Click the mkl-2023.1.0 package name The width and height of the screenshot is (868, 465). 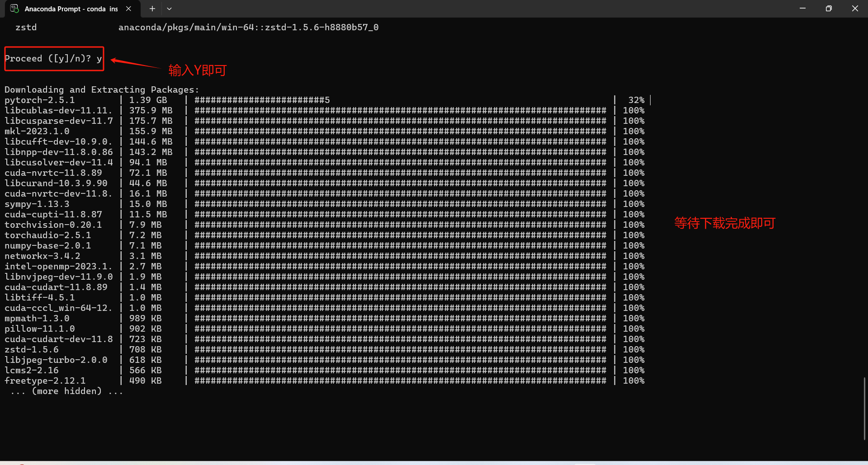pyautogui.click(x=37, y=131)
